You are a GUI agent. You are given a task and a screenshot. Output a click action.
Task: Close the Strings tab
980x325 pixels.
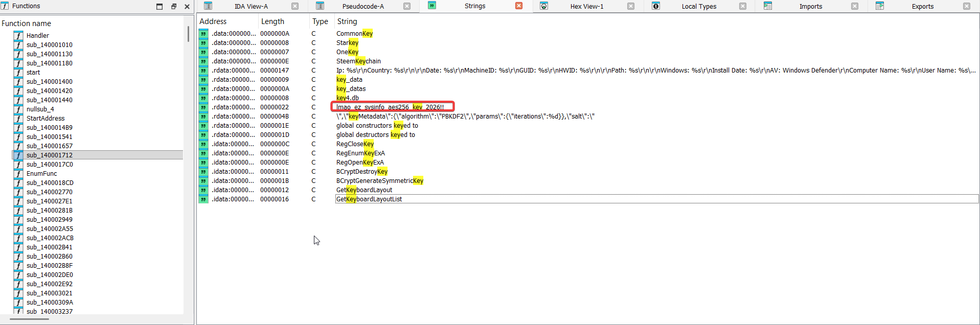tap(519, 6)
